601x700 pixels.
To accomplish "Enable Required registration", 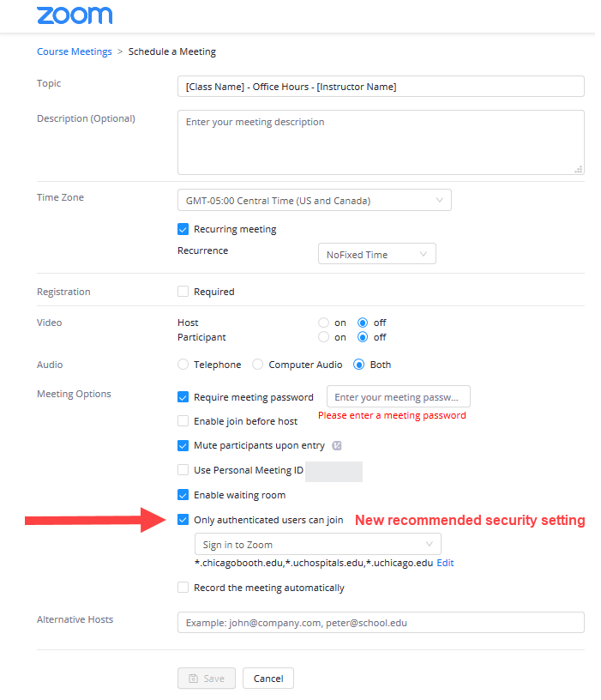I will (x=183, y=291).
